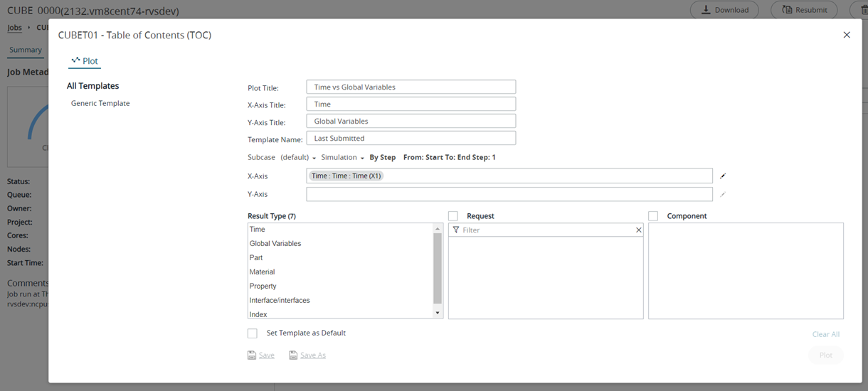
Task: Click the By Step option
Action: click(383, 157)
